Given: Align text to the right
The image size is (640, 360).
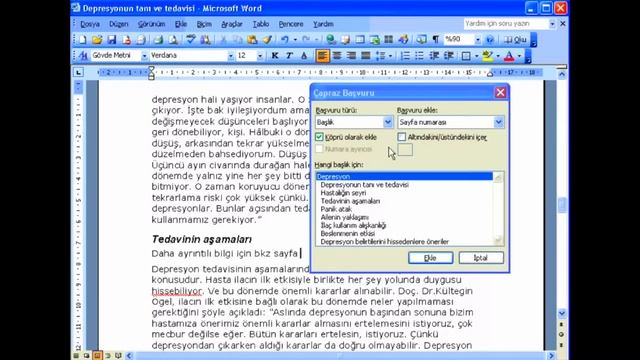Looking at the screenshot, I should (x=351, y=56).
